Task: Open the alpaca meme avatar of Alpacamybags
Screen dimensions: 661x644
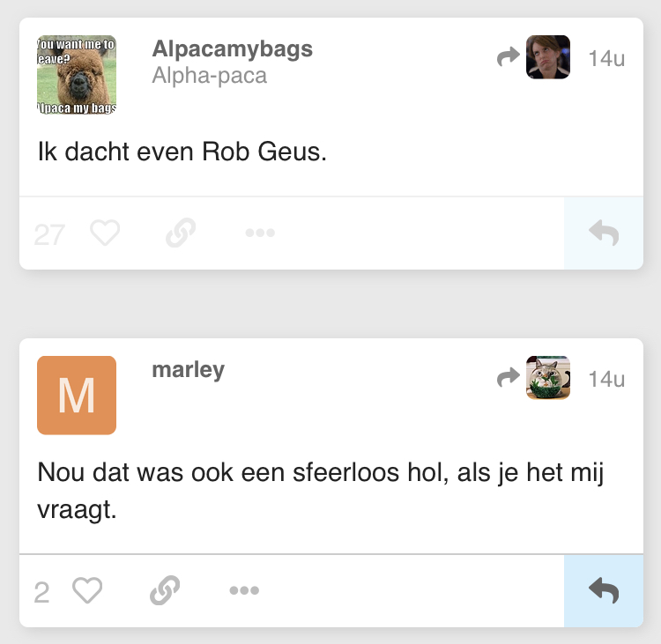Action: coord(77,75)
